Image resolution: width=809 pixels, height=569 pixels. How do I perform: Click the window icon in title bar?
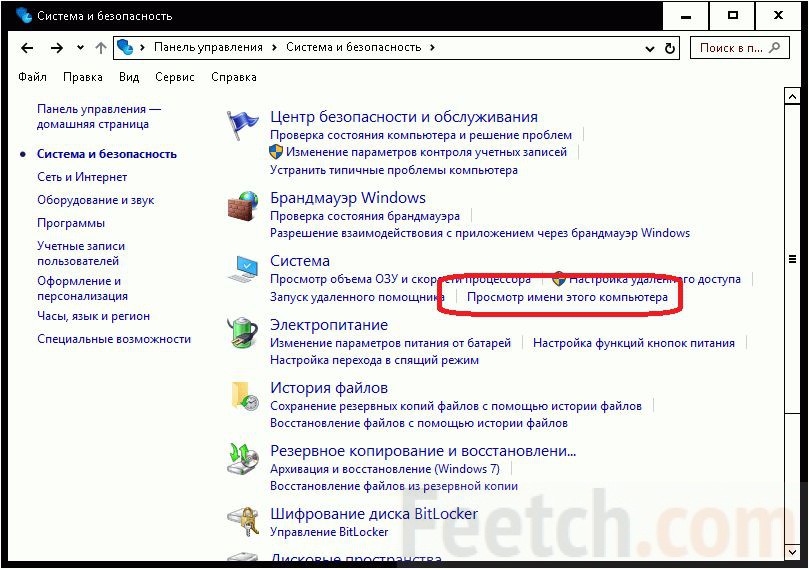pyautogui.click(x=24, y=15)
